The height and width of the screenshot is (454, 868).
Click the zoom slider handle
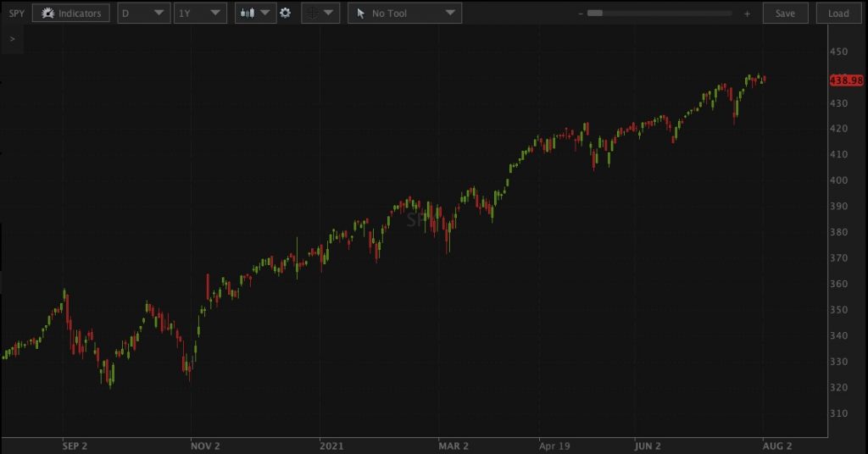click(595, 14)
